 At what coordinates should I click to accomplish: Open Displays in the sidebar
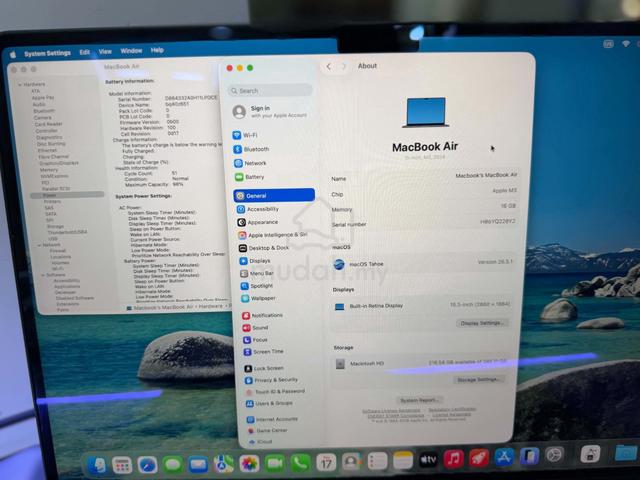(x=255, y=260)
